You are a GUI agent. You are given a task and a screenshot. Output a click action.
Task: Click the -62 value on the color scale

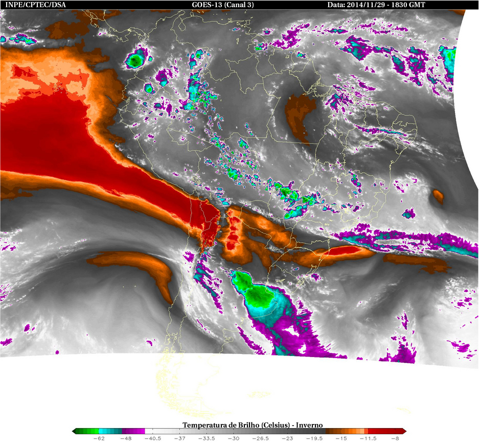pyautogui.click(x=99, y=438)
